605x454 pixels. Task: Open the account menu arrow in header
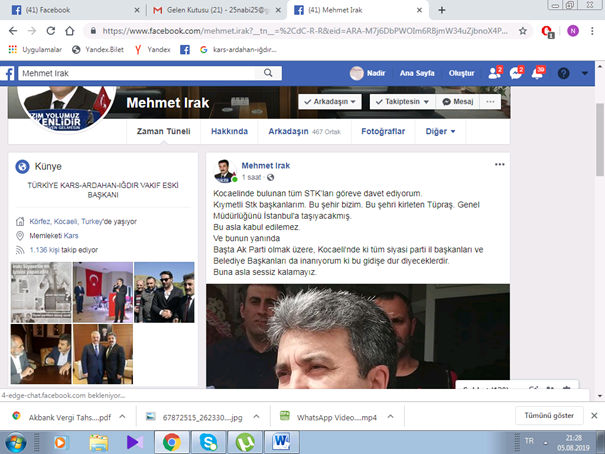tap(585, 73)
